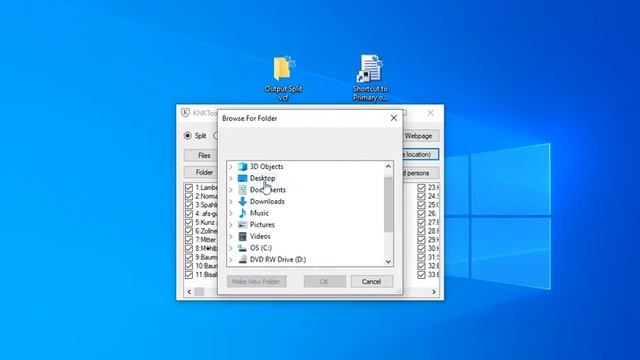Expand the DVD RW Drive (D:) node
Screen dimensions: 640x360
click(231, 259)
